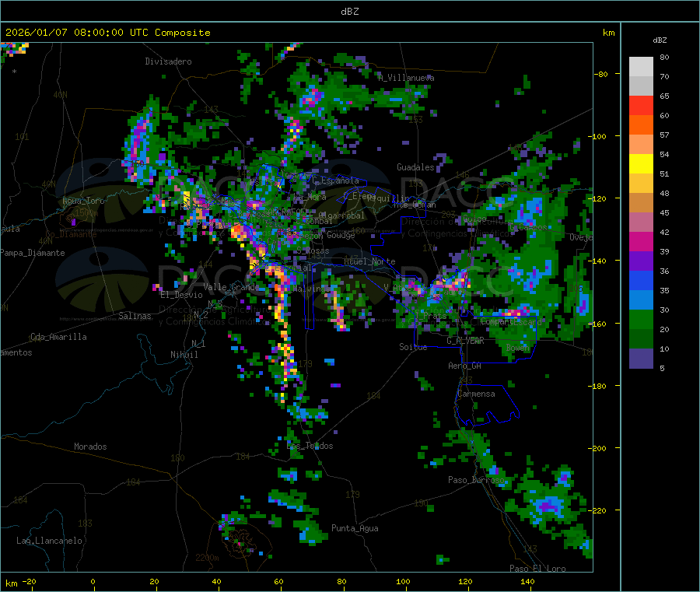Click the '2026/01/07 08:00:00 UTC Composite' timestamp
The width and height of the screenshot is (700, 592).
click(x=107, y=33)
